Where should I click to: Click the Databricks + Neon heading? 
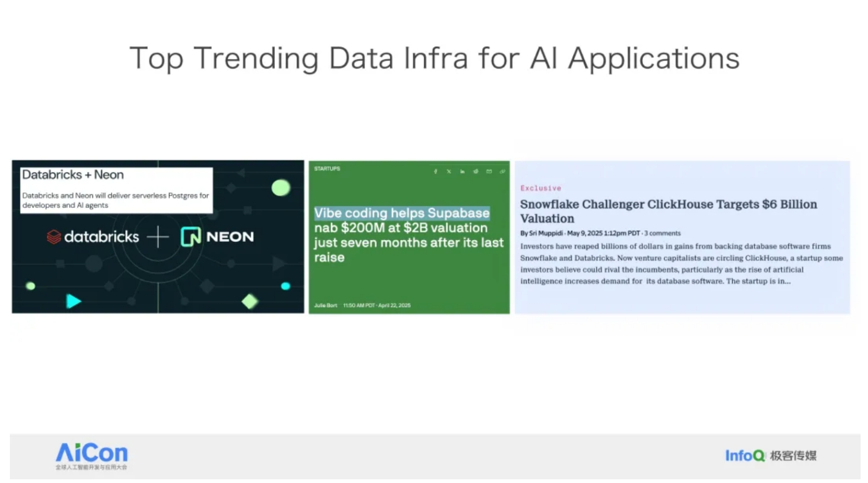(x=73, y=175)
